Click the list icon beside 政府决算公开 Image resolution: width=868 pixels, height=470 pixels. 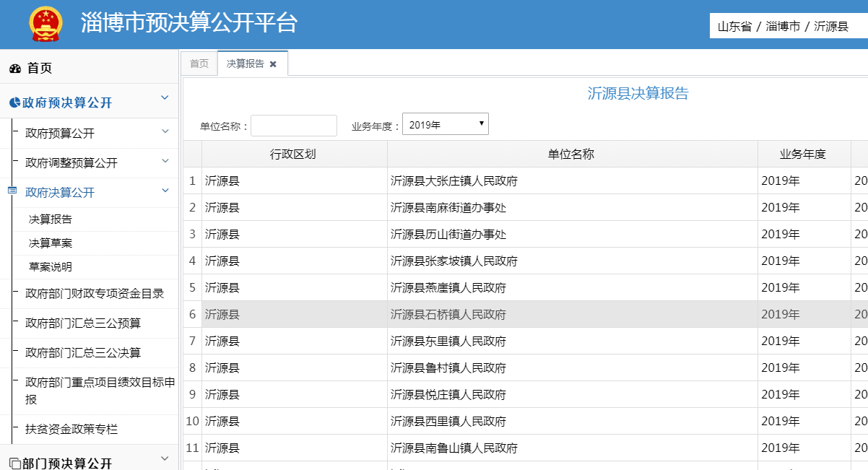(12, 191)
